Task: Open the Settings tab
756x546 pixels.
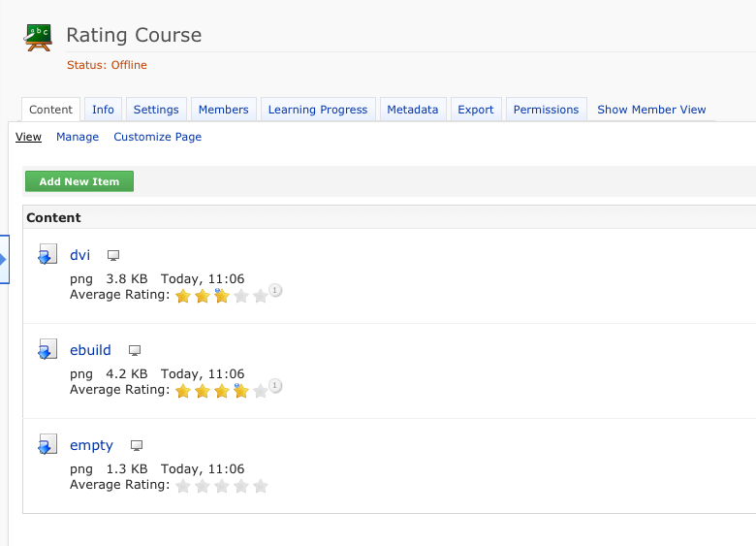Action: click(x=156, y=110)
